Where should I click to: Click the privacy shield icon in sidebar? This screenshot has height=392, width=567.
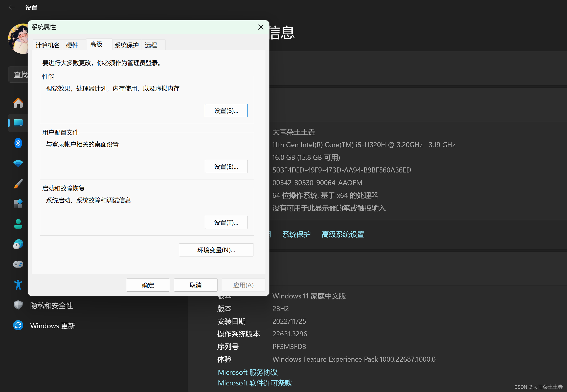(18, 305)
